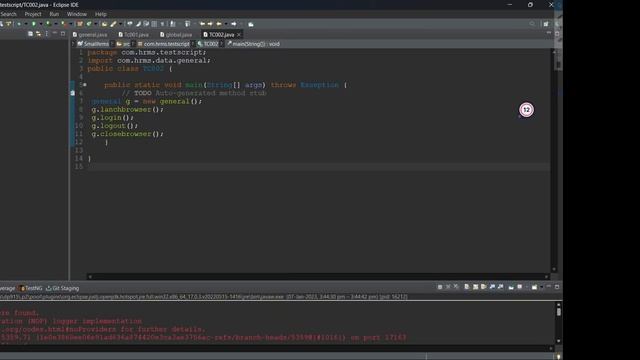
Task: Toggle show console on standard out change
Action: click(x=493, y=287)
